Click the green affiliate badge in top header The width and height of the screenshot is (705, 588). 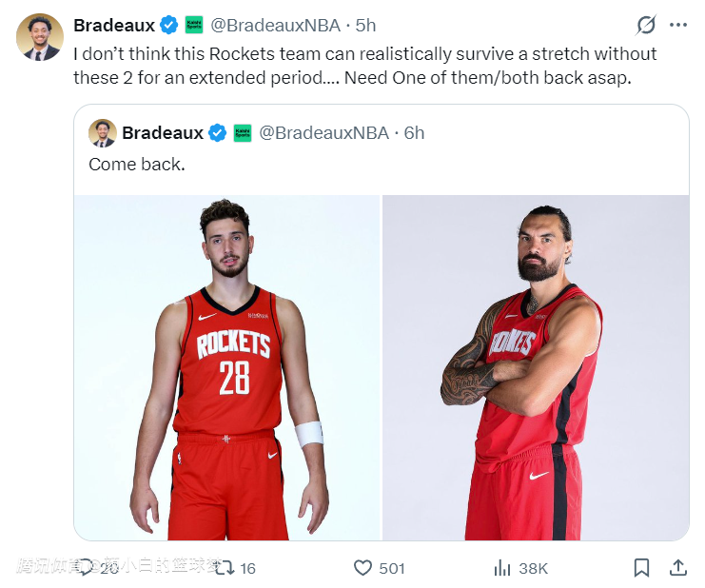click(194, 25)
